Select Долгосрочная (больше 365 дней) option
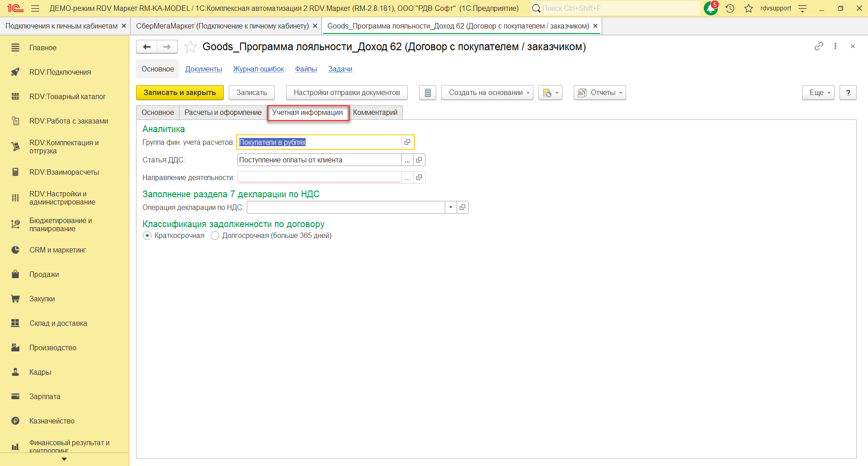Image resolution: width=868 pixels, height=466 pixels. (x=215, y=236)
